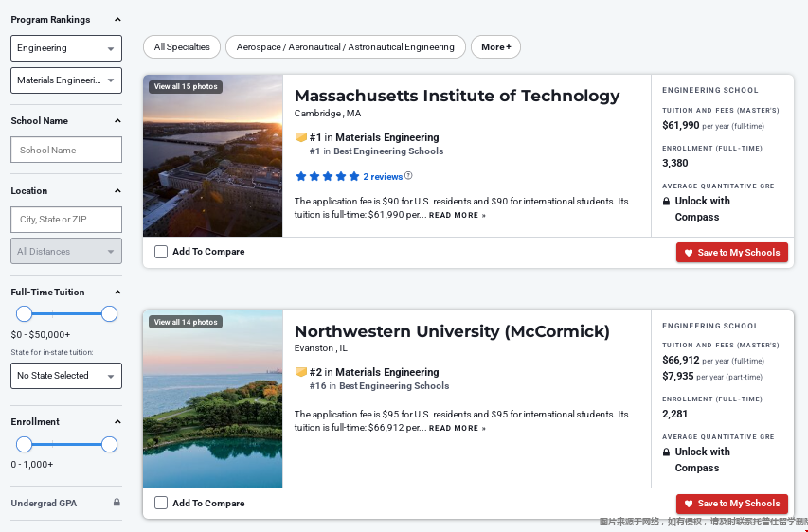808x532 pixels.
Task: Click MIT's five-star rating
Action: point(327,177)
